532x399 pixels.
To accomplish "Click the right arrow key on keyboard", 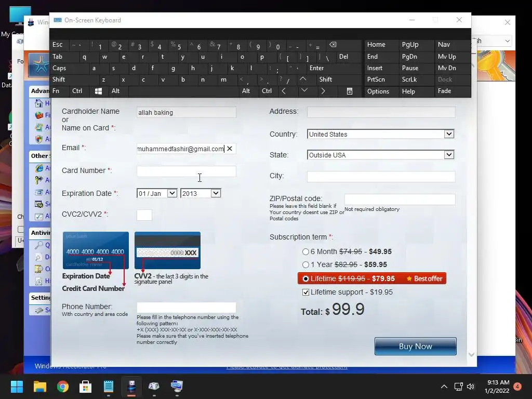I will coord(323,91).
